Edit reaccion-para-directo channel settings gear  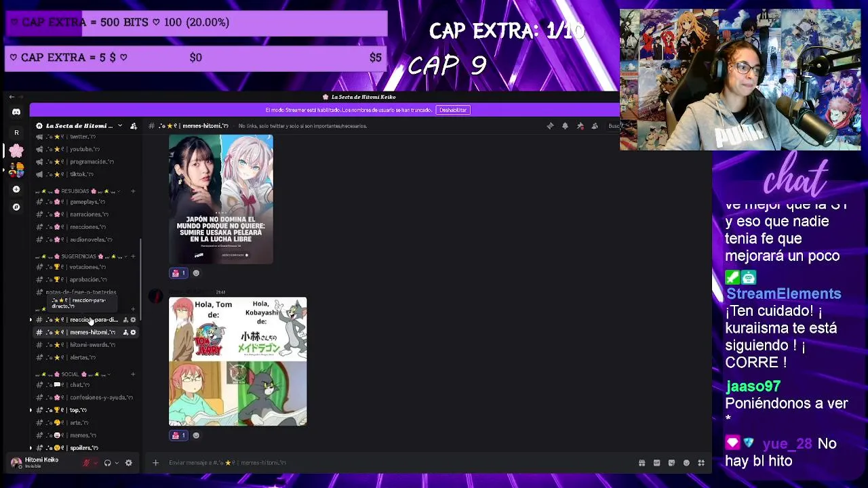(x=133, y=320)
